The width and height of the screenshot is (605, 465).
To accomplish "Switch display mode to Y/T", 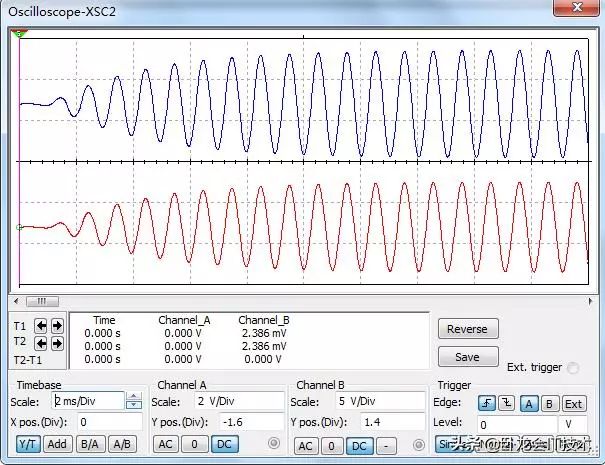I will click(x=28, y=444).
